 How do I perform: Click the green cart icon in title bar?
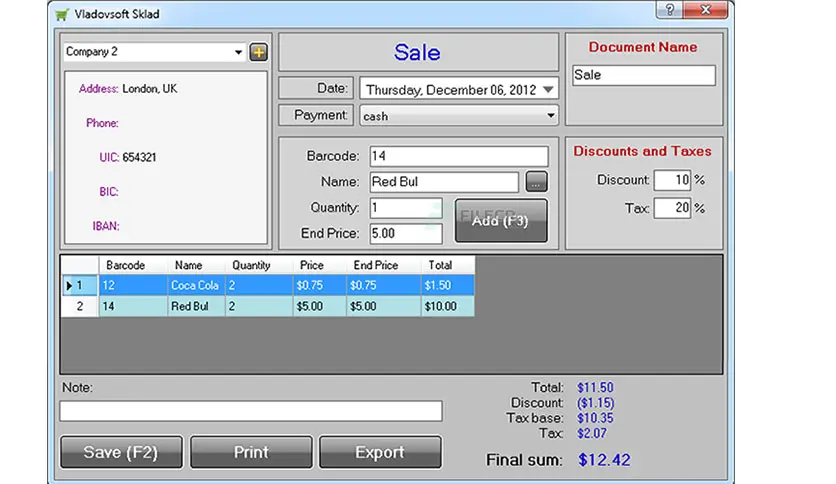(63, 14)
